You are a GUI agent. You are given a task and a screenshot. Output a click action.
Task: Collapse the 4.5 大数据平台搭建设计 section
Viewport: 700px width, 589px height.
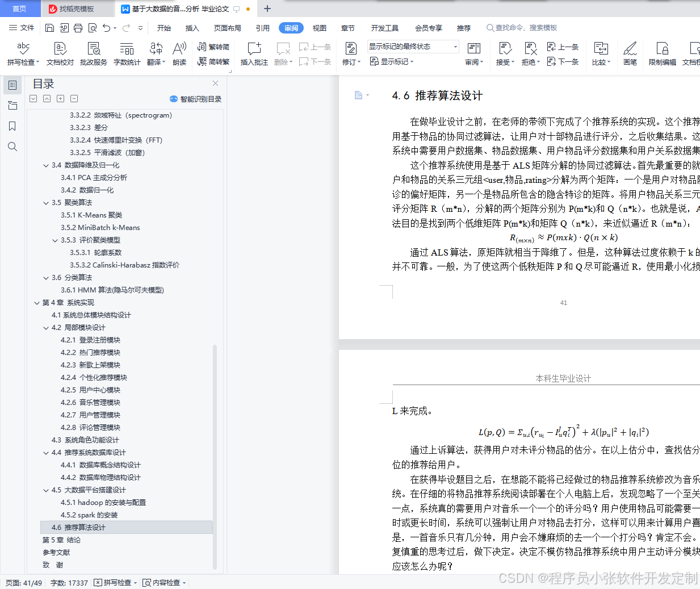pos(46,490)
